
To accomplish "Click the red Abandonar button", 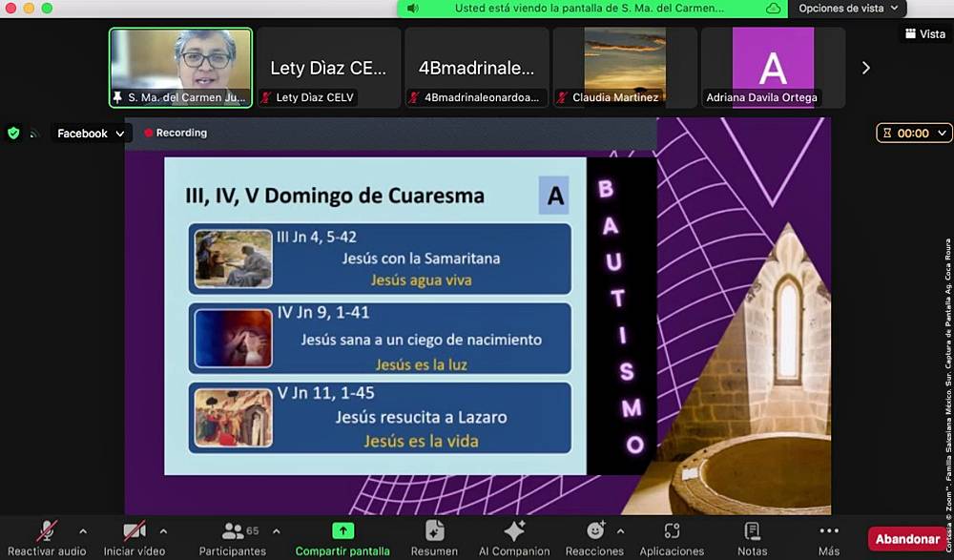I will point(907,539).
